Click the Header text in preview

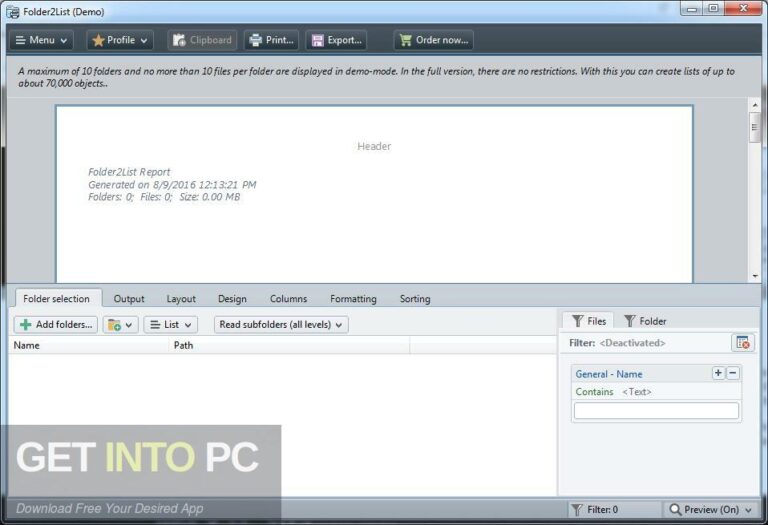(374, 146)
